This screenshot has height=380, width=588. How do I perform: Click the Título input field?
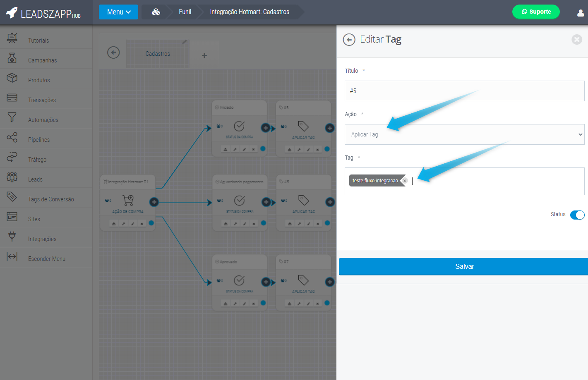click(464, 91)
